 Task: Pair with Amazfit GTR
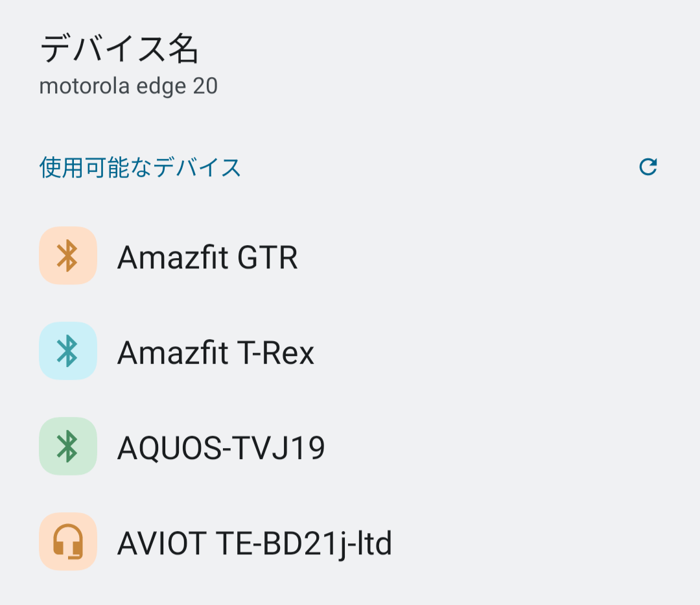pos(207,257)
